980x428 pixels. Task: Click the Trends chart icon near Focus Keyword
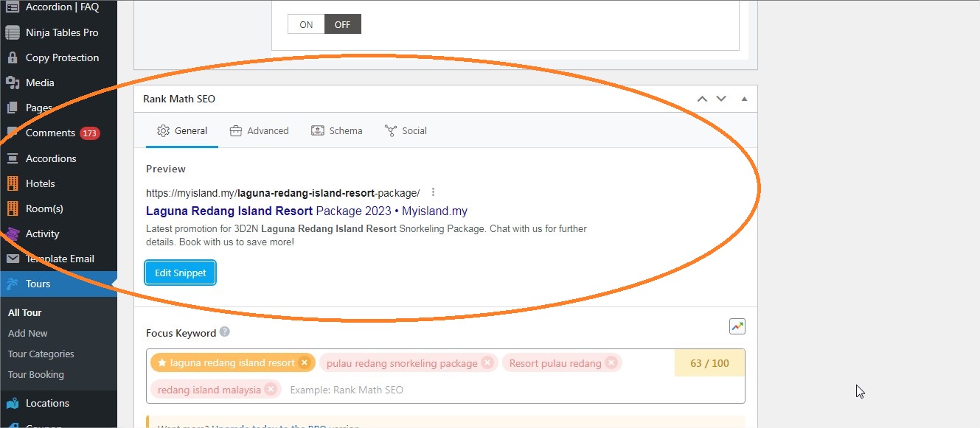pos(737,326)
